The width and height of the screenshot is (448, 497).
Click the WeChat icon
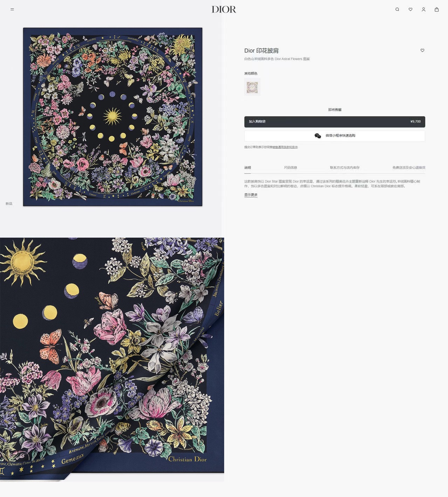[x=318, y=136]
